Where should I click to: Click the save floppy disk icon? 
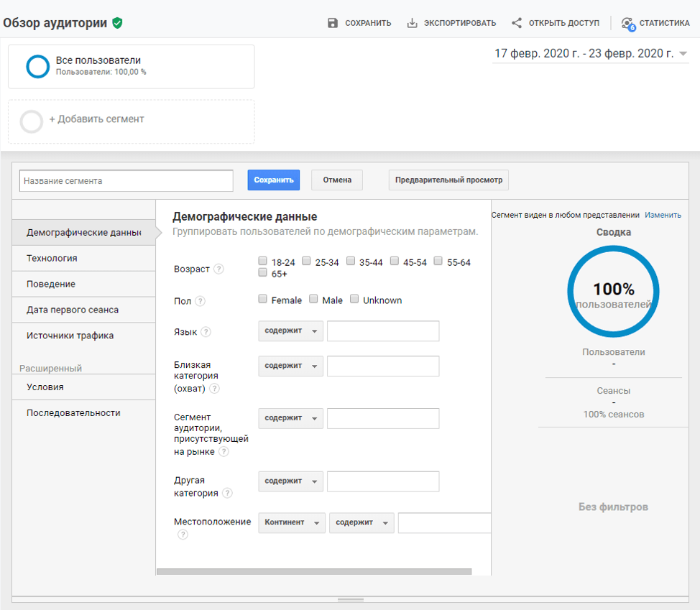pyautogui.click(x=333, y=23)
